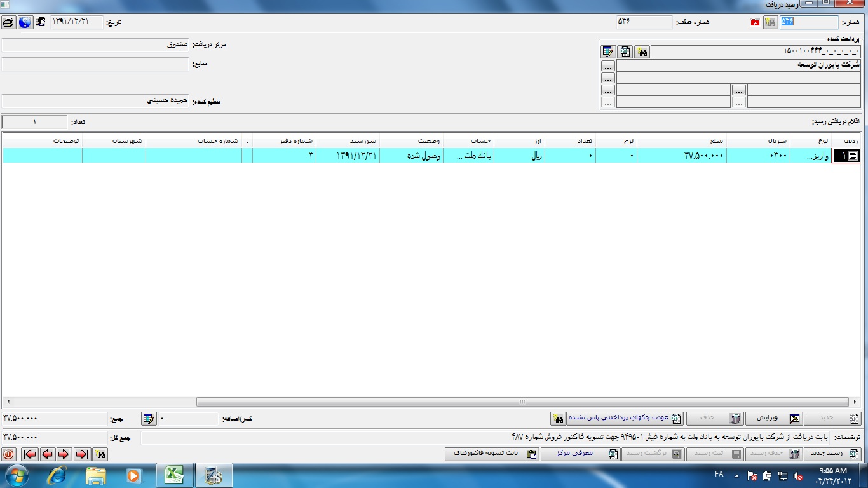Click the scrollbar left arrow under the table
The image size is (868, 488).
tap(8, 402)
